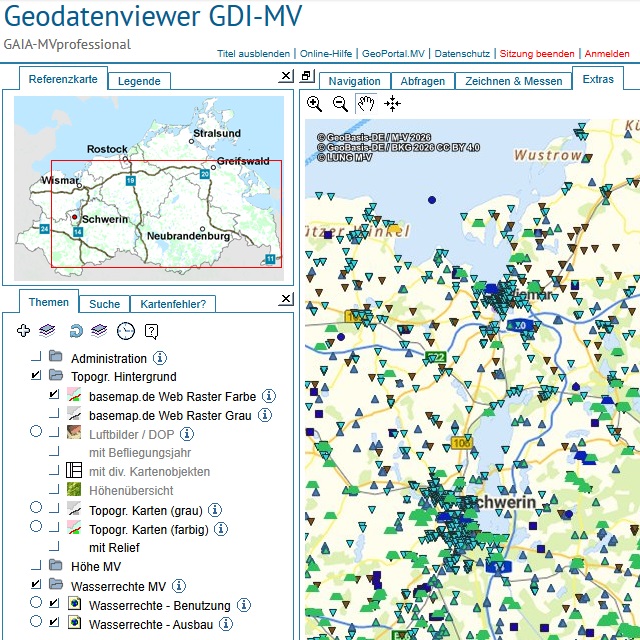Enable the mit Relief checkbox
This screenshot has width=640, height=640.
[x=54, y=546]
